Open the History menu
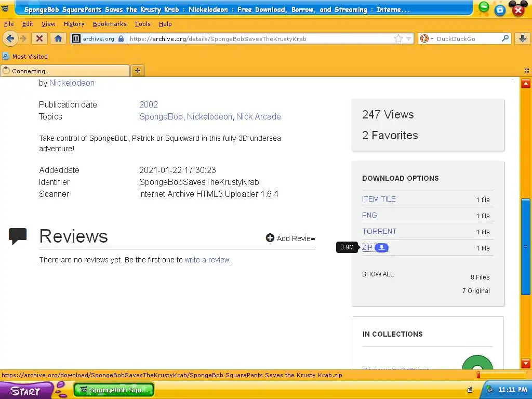 [74, 24]
